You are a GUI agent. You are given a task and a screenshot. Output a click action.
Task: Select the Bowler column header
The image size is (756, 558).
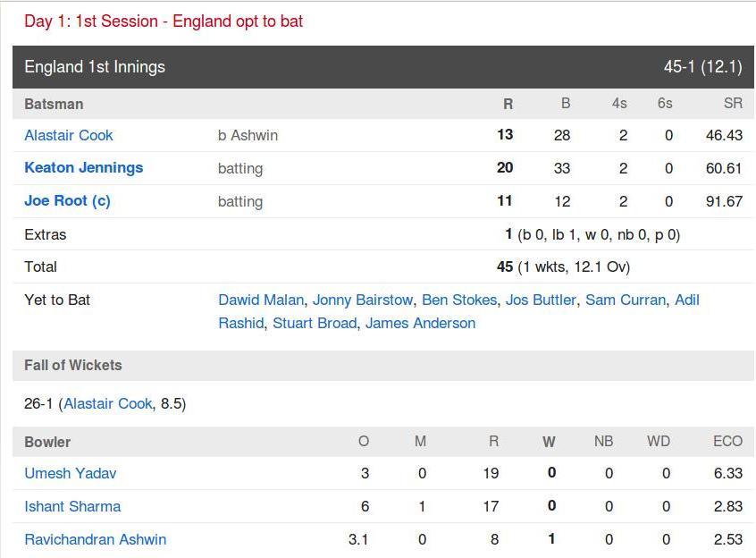tap(47, 442)
